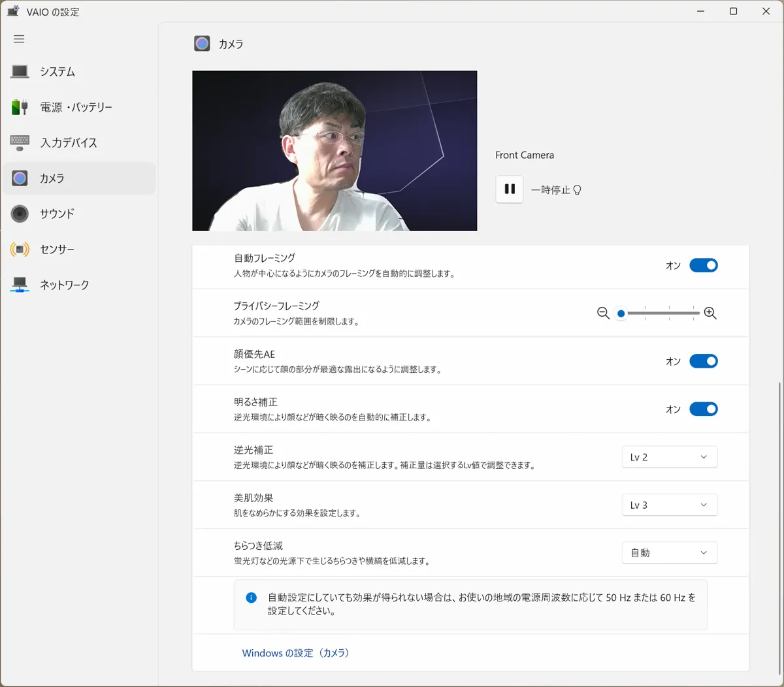Click the 美肌効果 setting title

[x=253, y=498]
